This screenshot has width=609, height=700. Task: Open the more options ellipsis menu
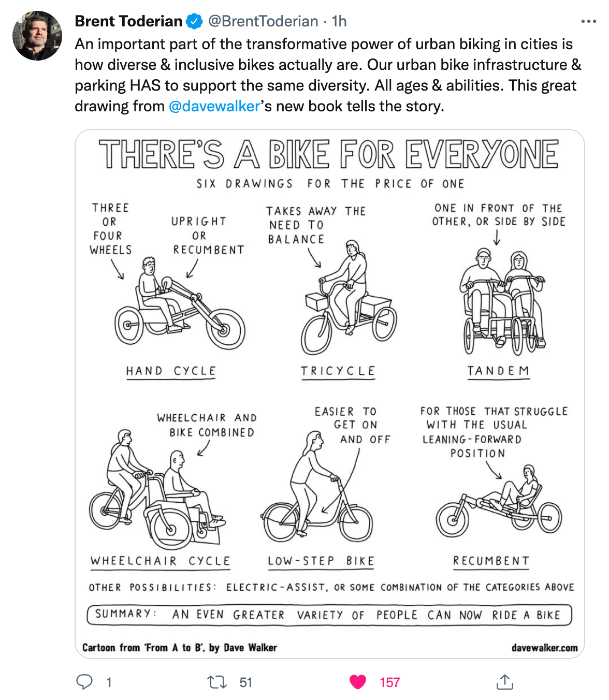coord(588,22)
